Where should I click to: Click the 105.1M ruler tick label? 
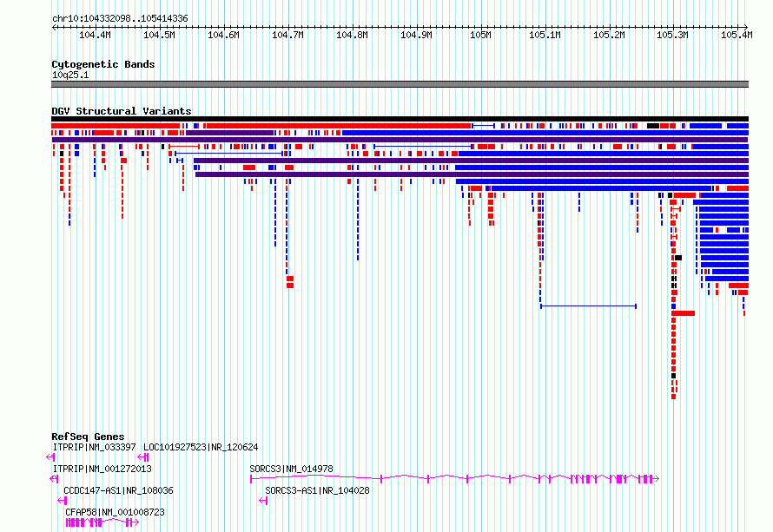pyautogui.click(x=545, y=35)
